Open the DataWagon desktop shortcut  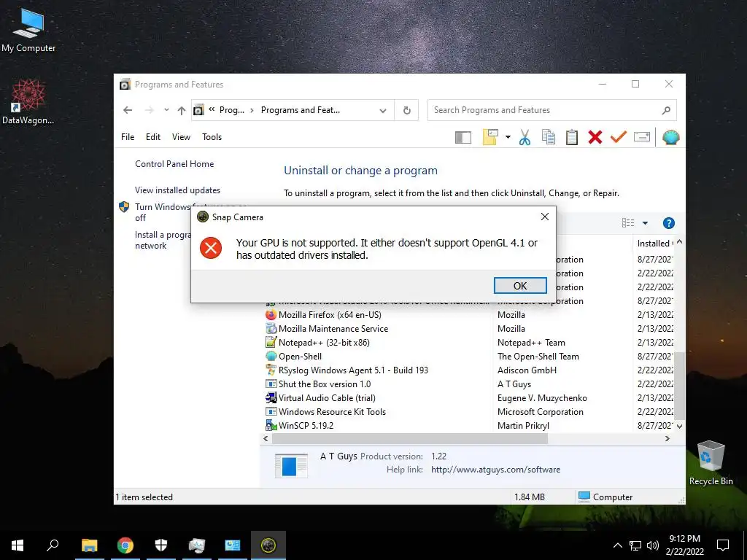point(28,102)
